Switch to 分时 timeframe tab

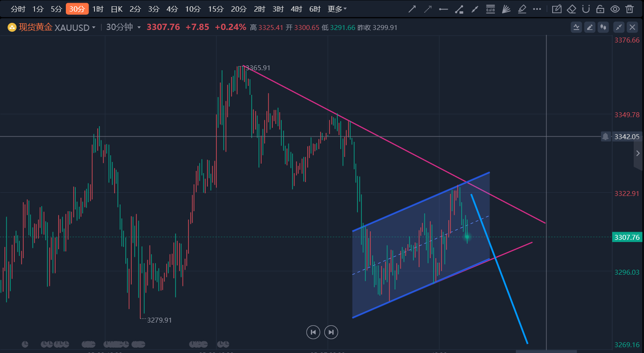point(18,9)
